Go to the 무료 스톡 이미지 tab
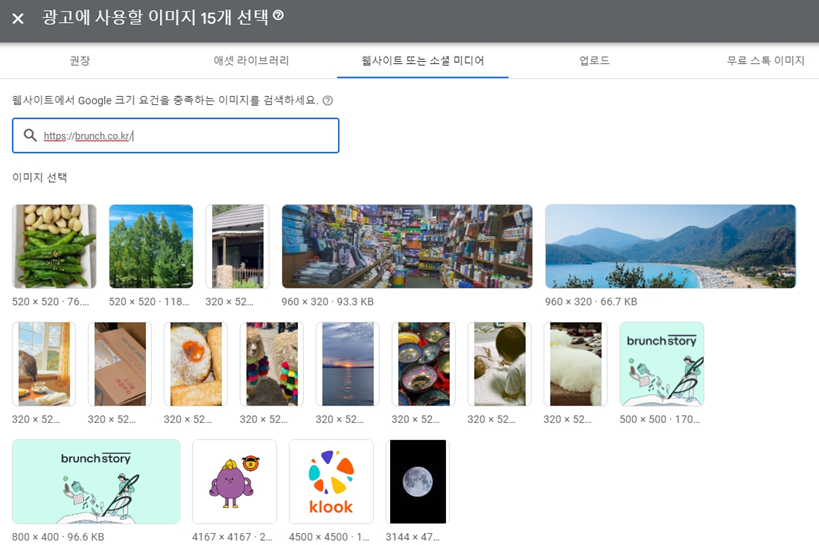 (x=765, y=61)
